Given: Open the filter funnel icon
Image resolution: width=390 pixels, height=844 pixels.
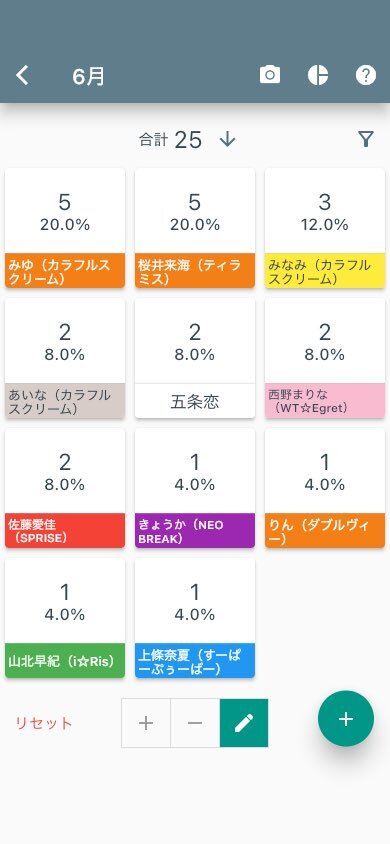Looking at the screenshot, I should coord(366,139).
